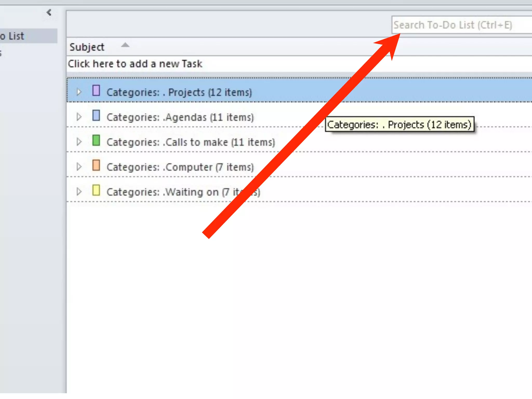Screen dimensions: 532x399
Task: Click the yellow Waiting on color box
Action: click(96, 190)
